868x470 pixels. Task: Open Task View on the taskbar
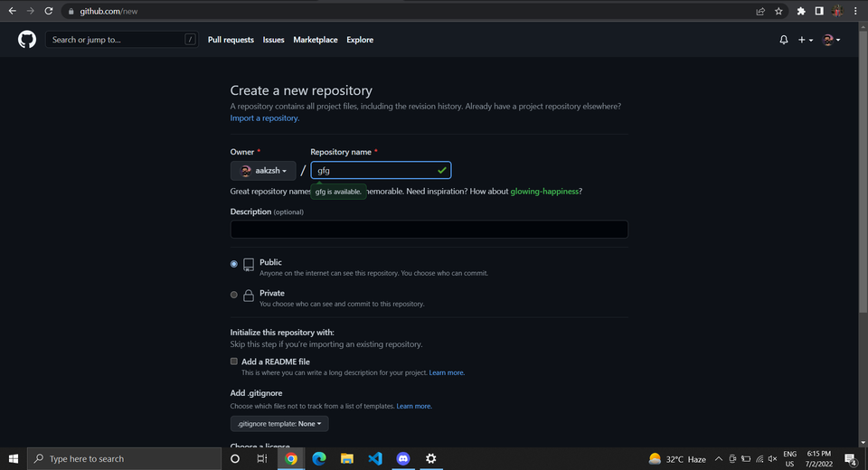click(262, 458)
